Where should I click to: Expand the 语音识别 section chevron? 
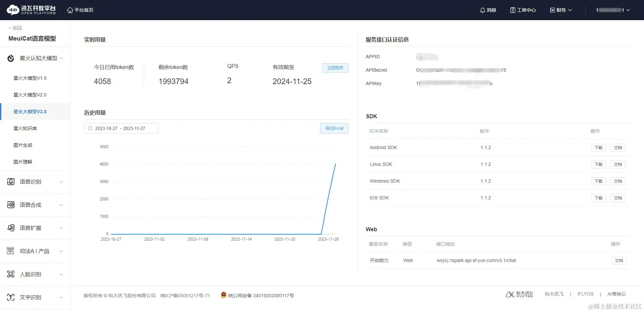[x=61, y=182]
